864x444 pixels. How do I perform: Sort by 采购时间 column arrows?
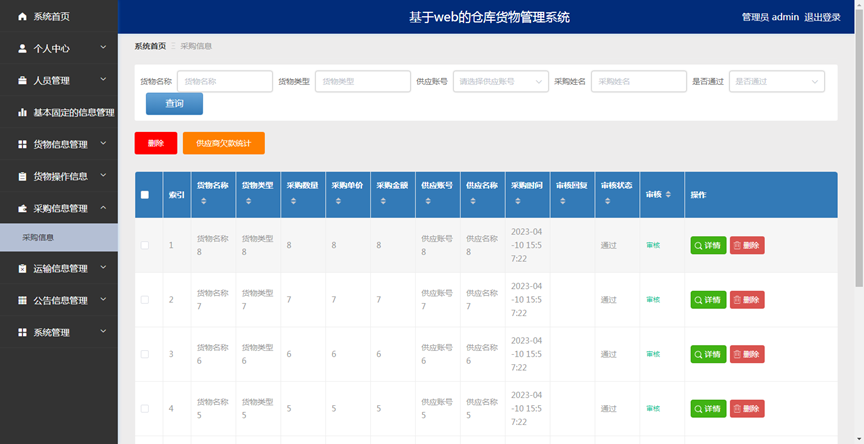point(518,202)
